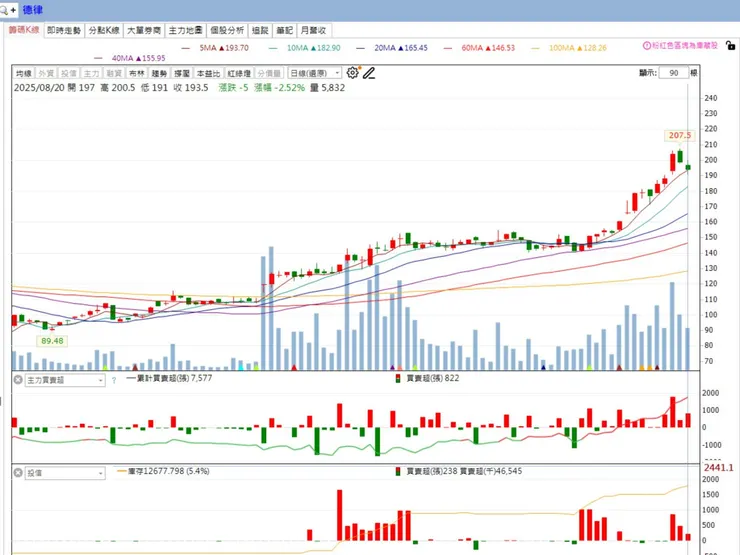
Task: Open the chart settings gear icon
Action: [x=352, y=73]
